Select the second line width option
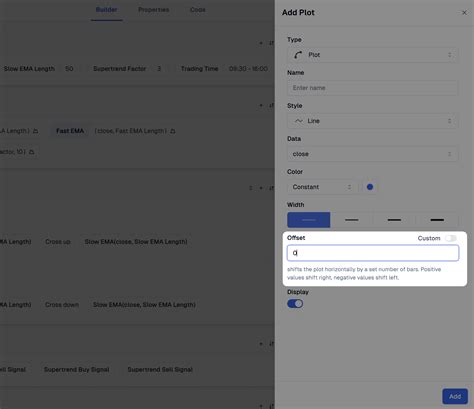This screenshot has width=474, height=409. [352, 220]
